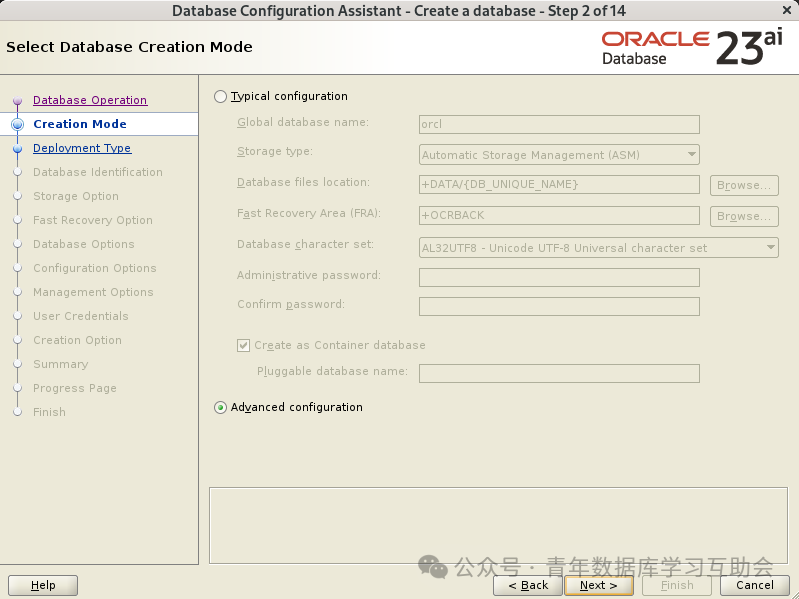Click the Fast Recovery Option step label

pyautogui.click(x=93, y=220)
